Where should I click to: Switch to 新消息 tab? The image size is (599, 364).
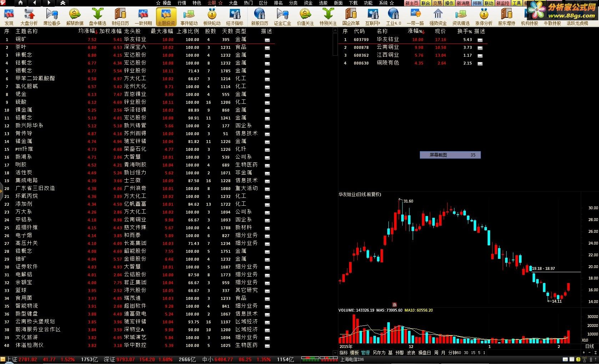(x=463, y=3)
